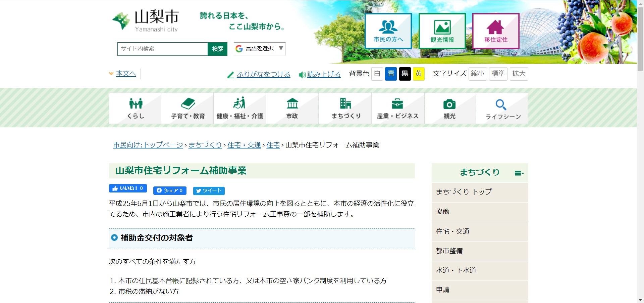The height and width of the screenshot is (303, 644).
Task: Open breadcrumb dropdown for 住宅・交通
Action: pos(244,145)
